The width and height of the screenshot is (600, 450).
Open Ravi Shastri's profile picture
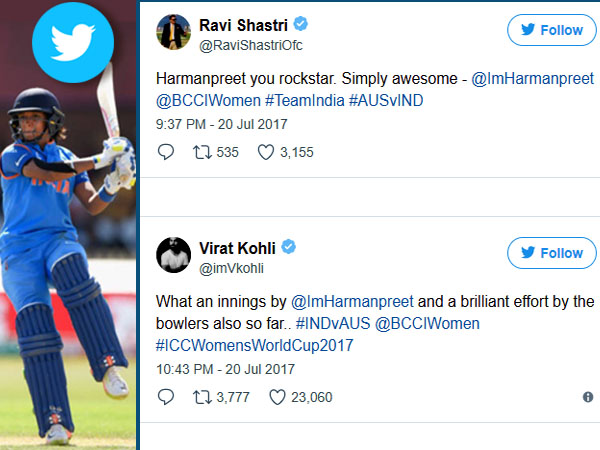pos(174,32)
